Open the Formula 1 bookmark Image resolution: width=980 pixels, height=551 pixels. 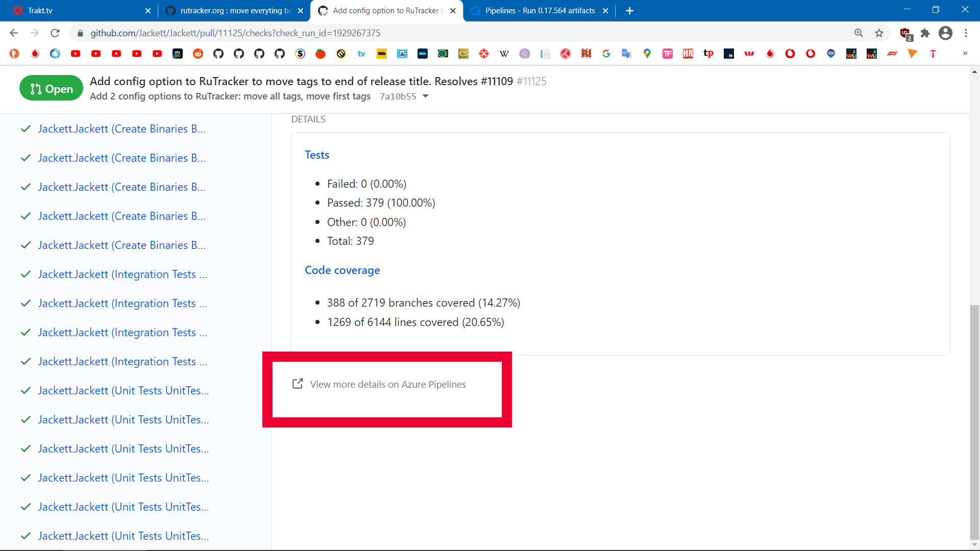point(892,54)
